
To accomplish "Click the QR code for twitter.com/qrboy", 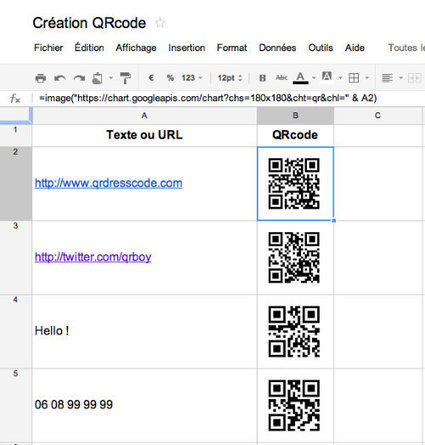I will coord(294,257).
